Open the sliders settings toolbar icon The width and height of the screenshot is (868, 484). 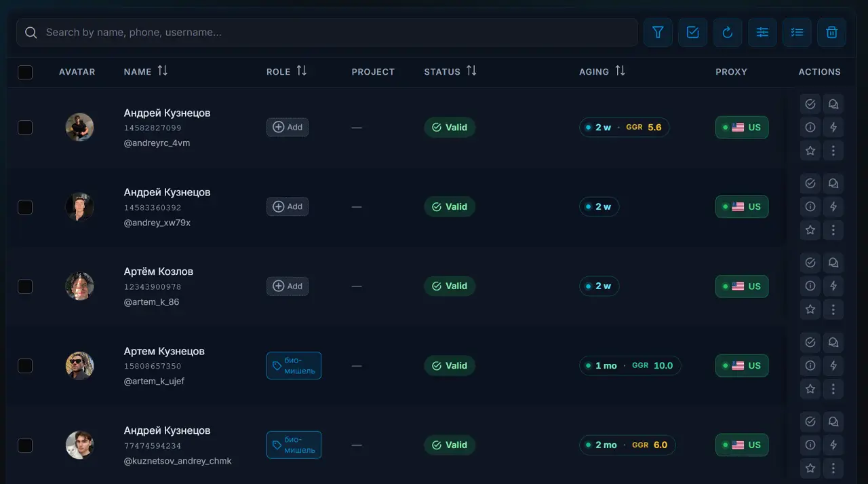coord(762,33)
